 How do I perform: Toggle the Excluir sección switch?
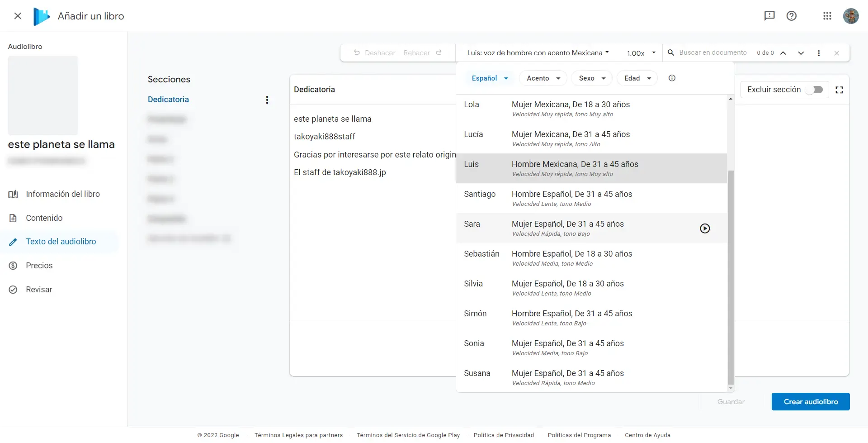(x=816, y=90)
